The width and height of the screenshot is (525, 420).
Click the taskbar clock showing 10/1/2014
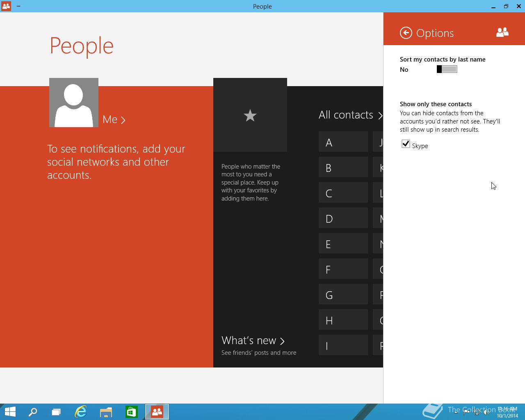tap(507, 412)
